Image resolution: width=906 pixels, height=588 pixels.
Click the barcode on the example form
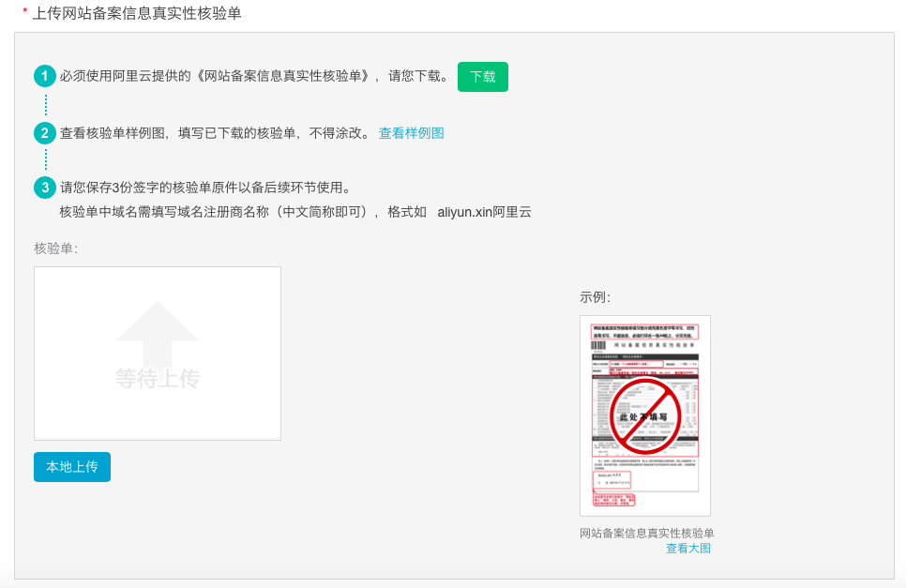click(x=596, y=346)
